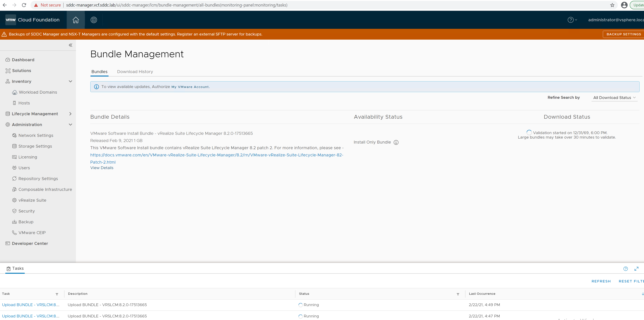Expand Tasks panel with arrows icon

click(x=636, y=269)
